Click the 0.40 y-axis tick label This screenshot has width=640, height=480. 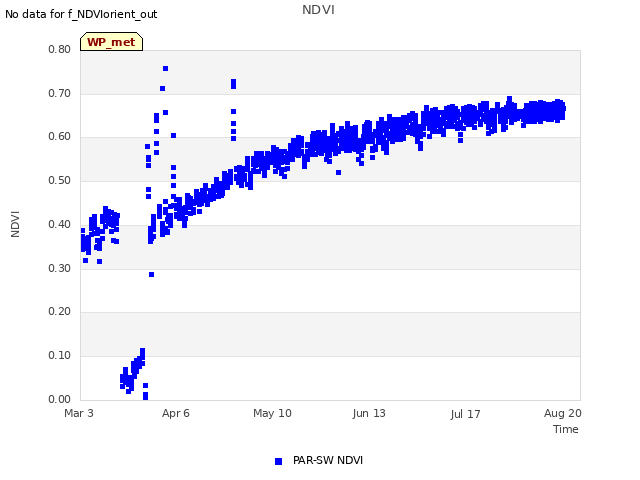[60, 224]
